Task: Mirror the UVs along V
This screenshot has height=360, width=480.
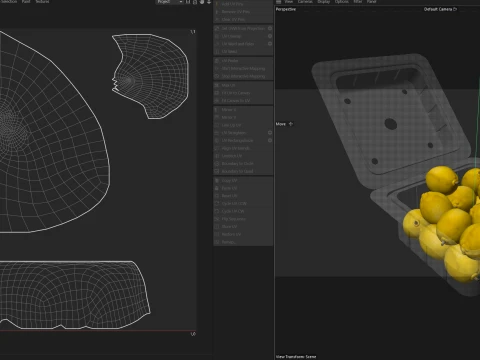Action: coord(243,117)
